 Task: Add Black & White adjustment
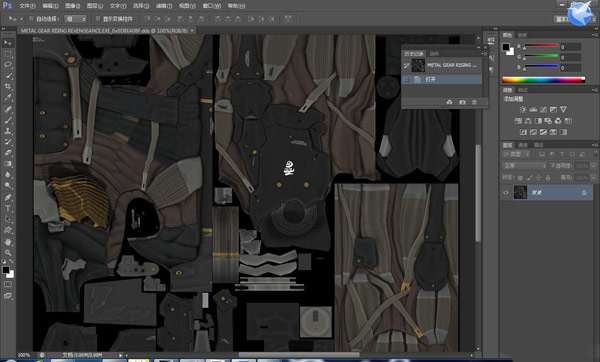(x=538, y=121)
